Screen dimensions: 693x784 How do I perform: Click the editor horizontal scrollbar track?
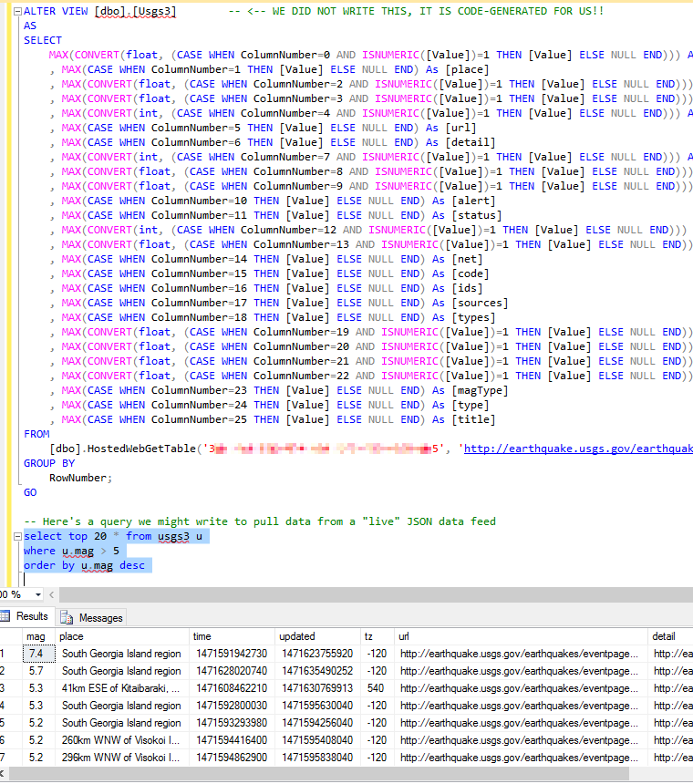[375, 594]
